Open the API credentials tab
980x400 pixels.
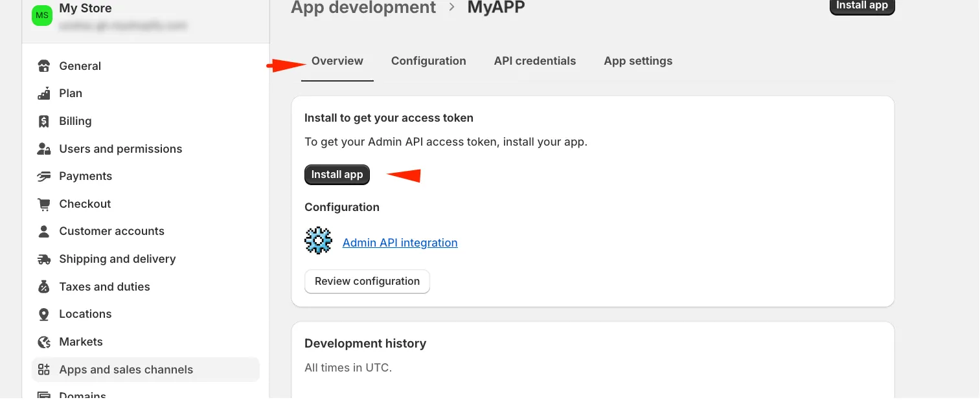click(x=535, y=61)
